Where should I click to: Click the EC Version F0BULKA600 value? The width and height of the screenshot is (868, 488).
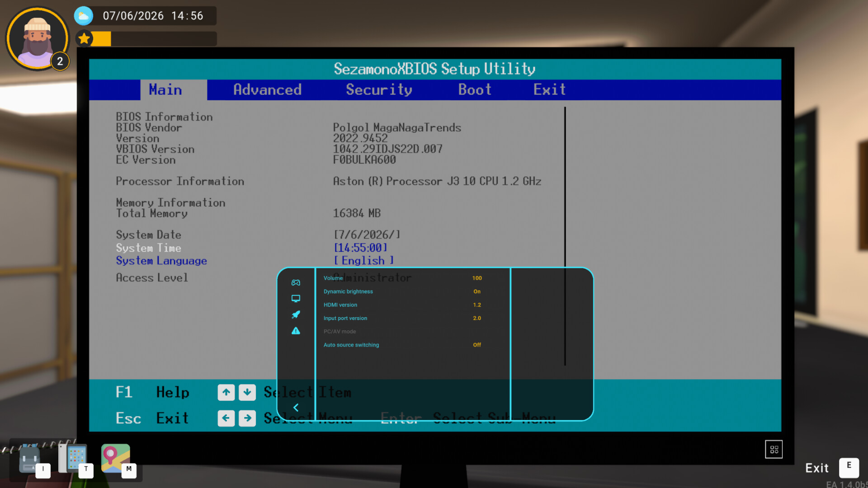364,160
